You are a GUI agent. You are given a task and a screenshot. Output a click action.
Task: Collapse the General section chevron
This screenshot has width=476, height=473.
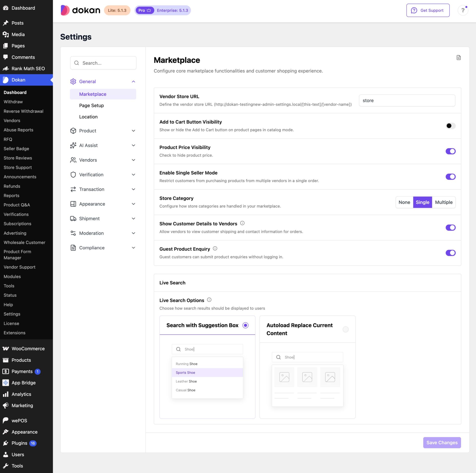[x=133, y=82]
